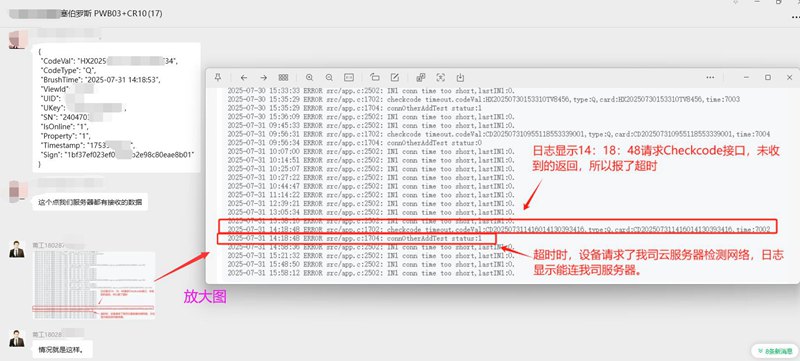
Task: Zoom in on the log image
Action: tap(309, 78)
